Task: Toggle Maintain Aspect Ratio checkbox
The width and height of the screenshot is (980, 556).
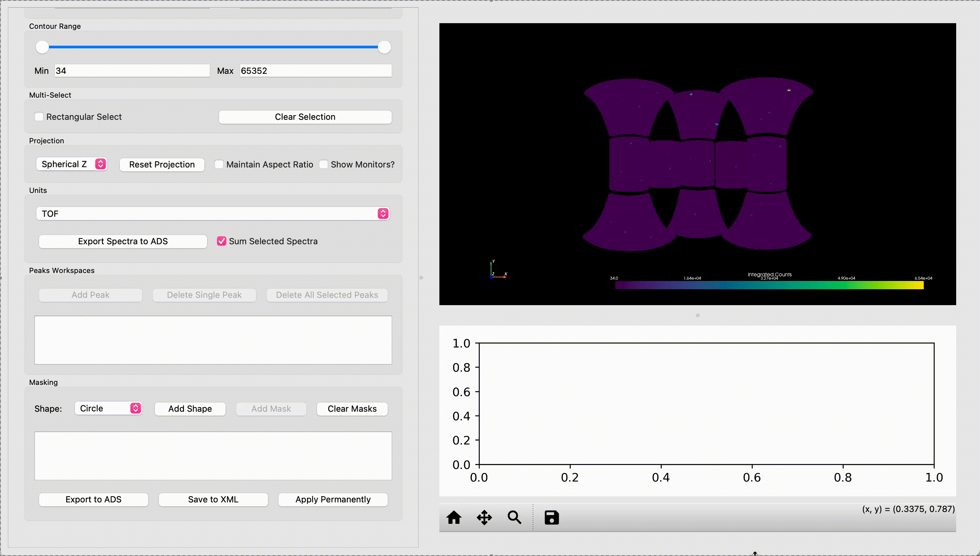Action: 219,164
